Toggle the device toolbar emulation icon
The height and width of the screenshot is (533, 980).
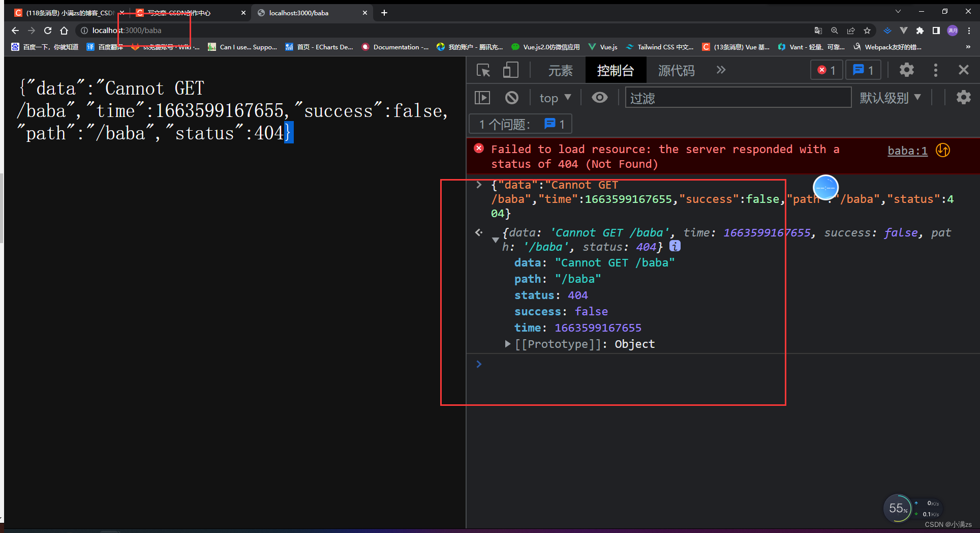click(510, 70)
